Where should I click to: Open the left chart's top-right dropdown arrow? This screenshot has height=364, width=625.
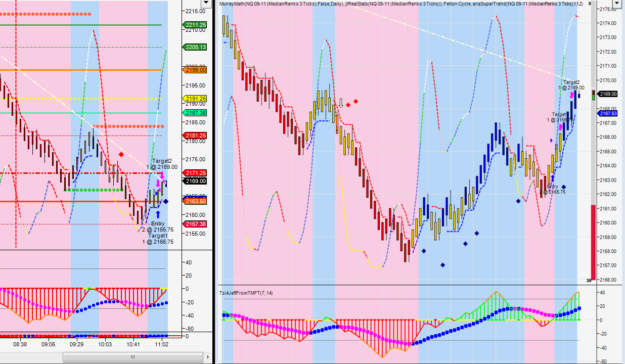click(206, 4)
